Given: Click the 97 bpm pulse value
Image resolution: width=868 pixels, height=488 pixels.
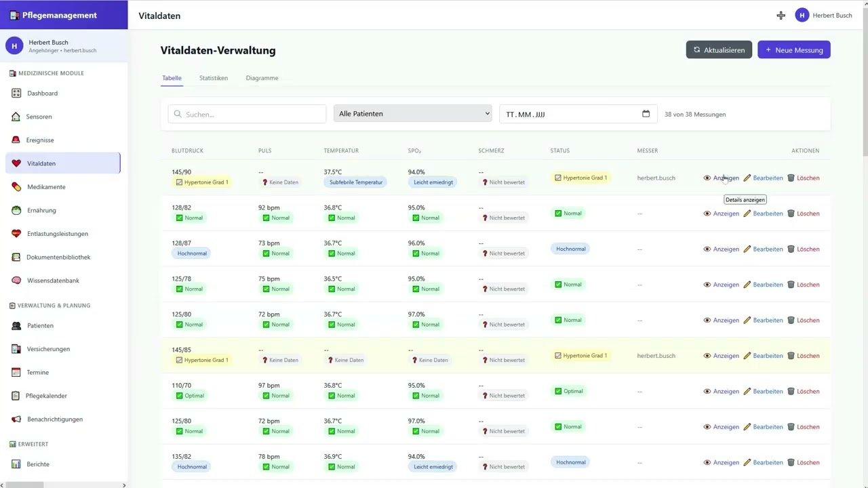Looking at the screenshot, I should 269,386.
